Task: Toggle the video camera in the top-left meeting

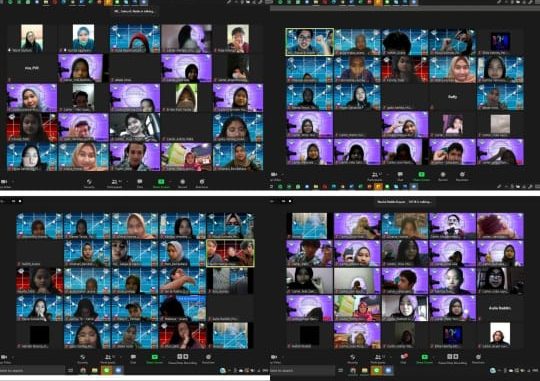Action: 4,182
